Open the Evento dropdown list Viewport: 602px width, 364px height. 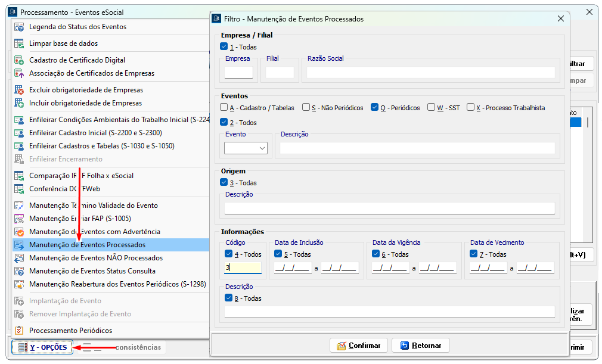click(262, 148)
